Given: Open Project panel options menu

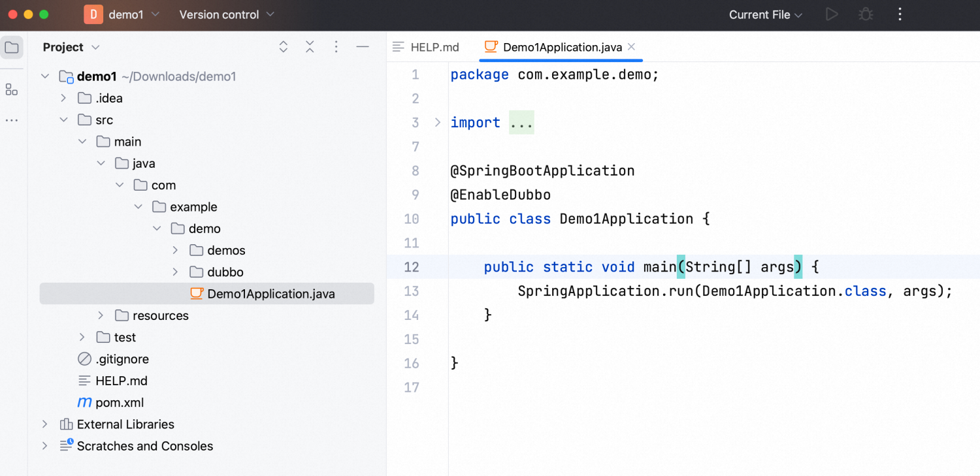Looking at the screenshot, I should pos(336,47).
